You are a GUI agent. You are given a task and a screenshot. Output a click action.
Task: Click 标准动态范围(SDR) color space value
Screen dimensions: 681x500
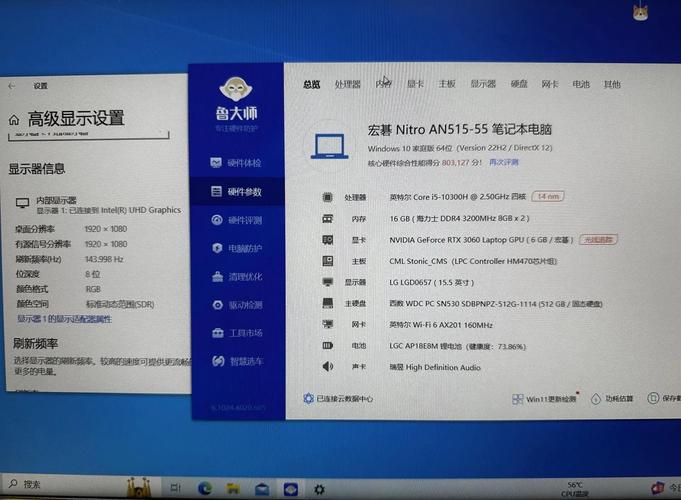(x=120, y=304)
